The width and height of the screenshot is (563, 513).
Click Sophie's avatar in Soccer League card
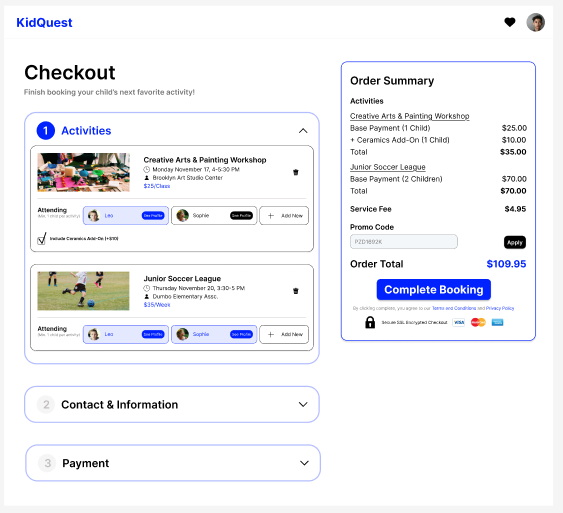pyautogui.click(x=182, y=334)
